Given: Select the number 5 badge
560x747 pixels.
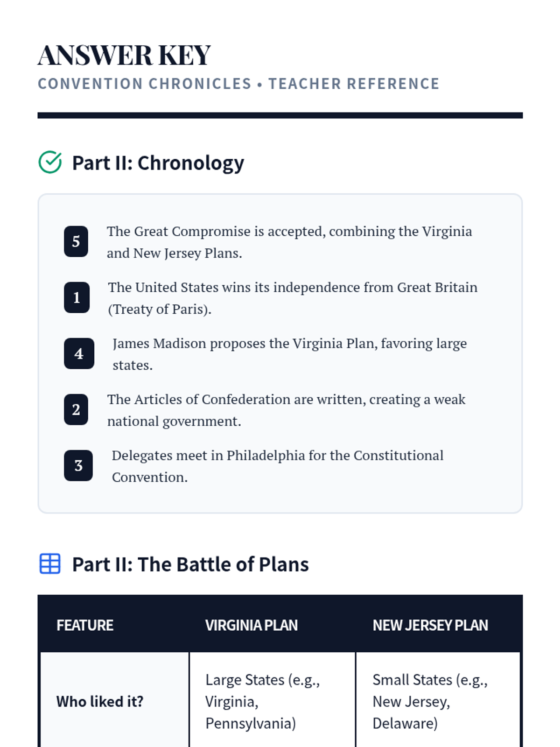Looking at the screenshot, I should coord(76,241).
